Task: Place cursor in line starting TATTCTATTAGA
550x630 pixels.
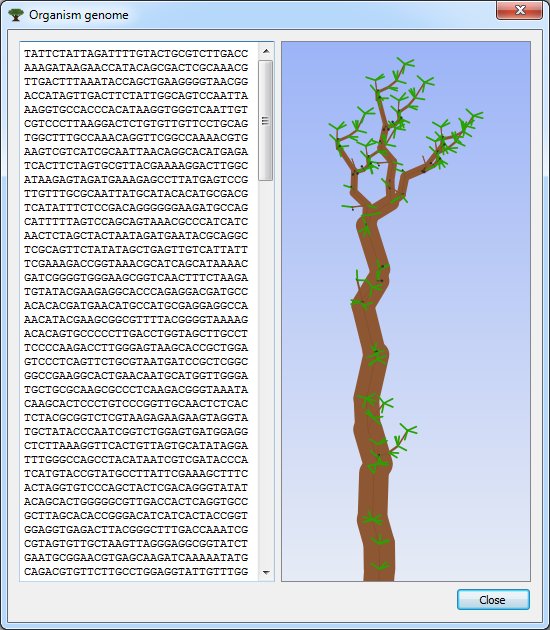Action: [136, 54]
